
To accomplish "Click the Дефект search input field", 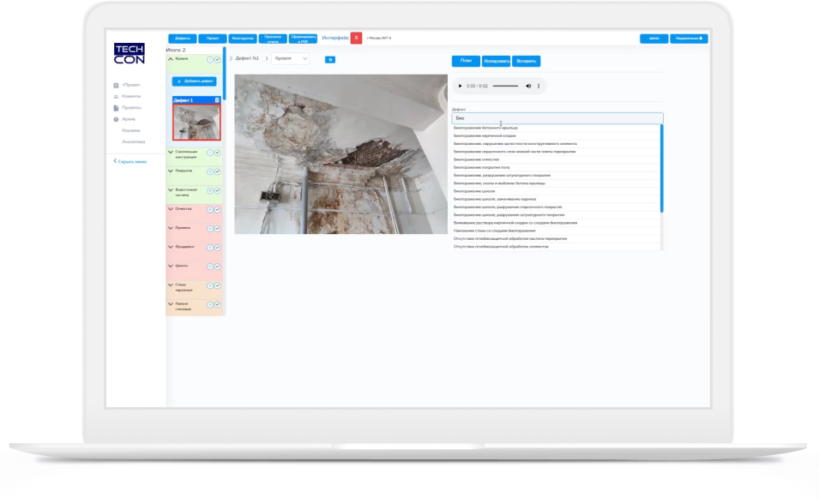I will coord(557,118).
